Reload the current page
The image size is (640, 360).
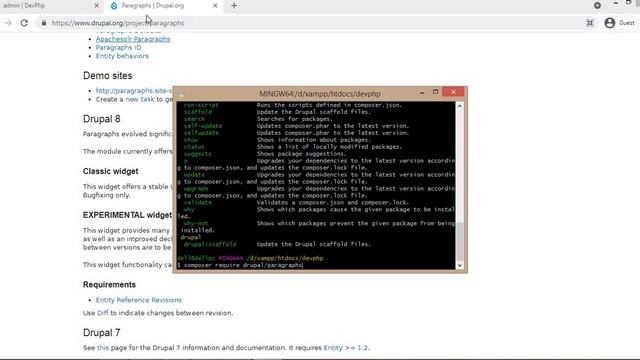[24, 23]
